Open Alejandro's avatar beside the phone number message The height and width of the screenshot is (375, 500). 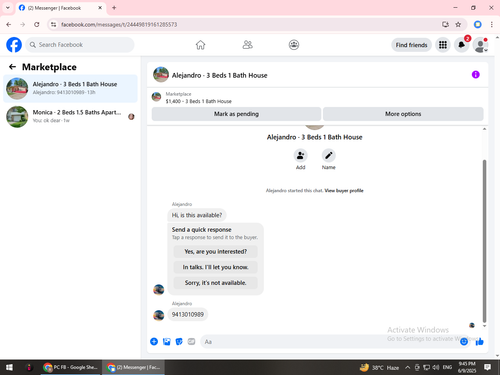pos(159,315)
